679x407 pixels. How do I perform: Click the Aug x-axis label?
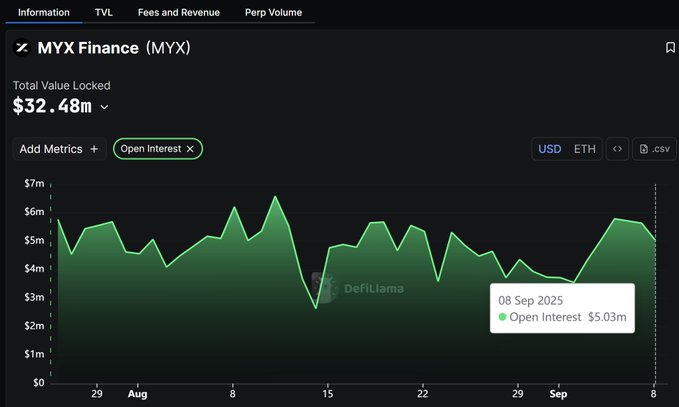(138, 394)
